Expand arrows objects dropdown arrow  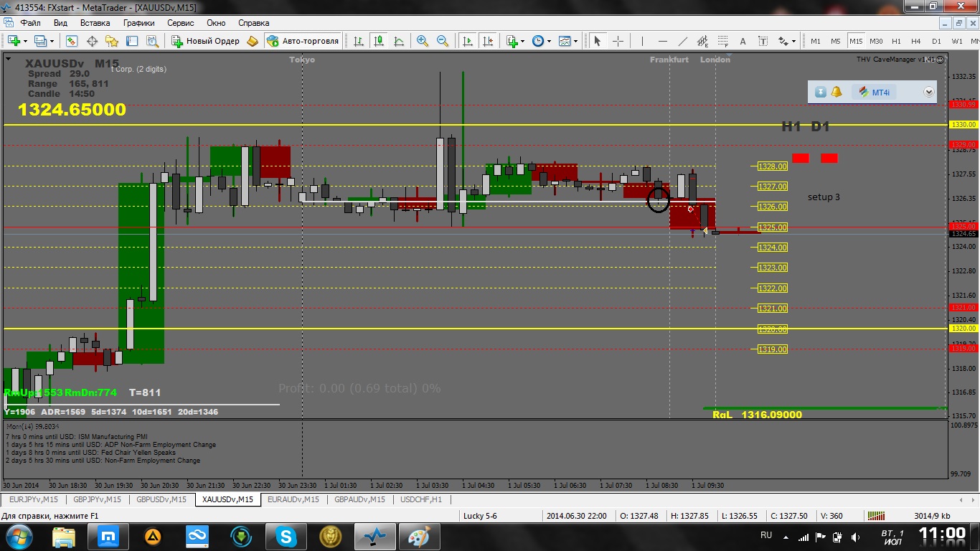(x=793, y=41)
